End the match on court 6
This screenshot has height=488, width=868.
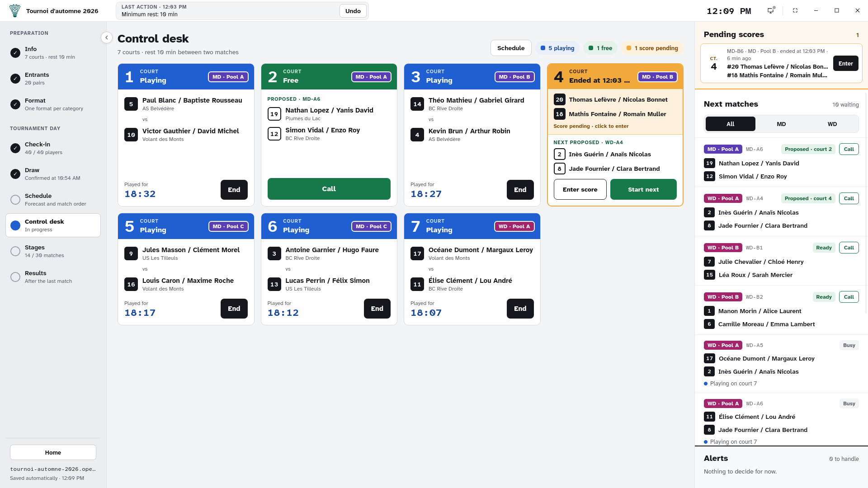tap(377, 309)
